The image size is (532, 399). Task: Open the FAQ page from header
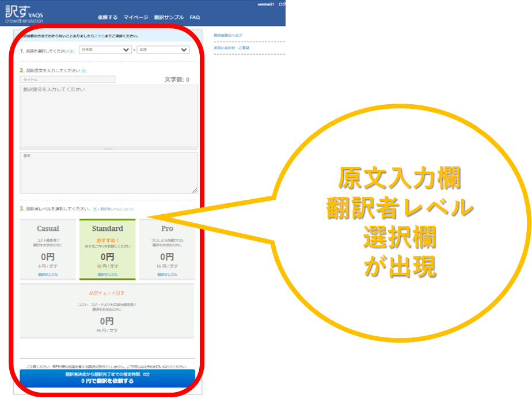[x=195, y=17]
